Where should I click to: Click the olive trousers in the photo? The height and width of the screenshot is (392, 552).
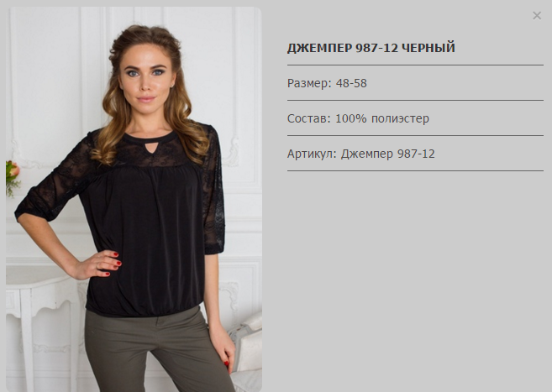[155, 350]
